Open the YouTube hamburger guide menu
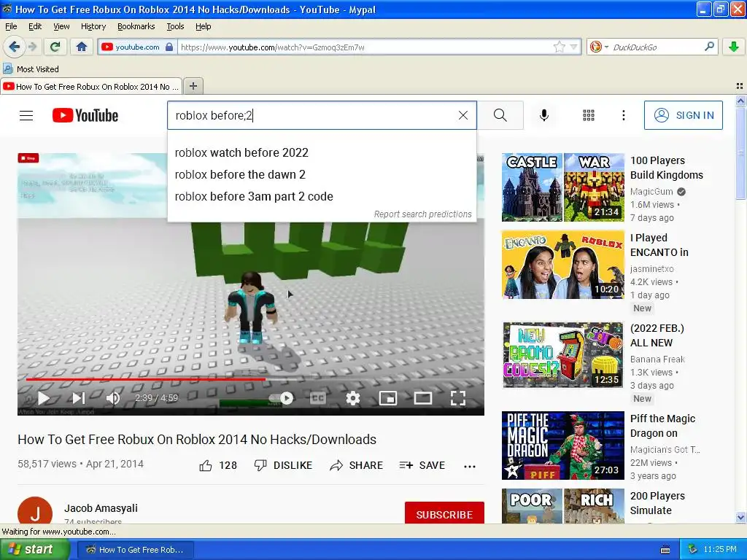This screenshot has width=747, height=560. click(x=26, y=115)
